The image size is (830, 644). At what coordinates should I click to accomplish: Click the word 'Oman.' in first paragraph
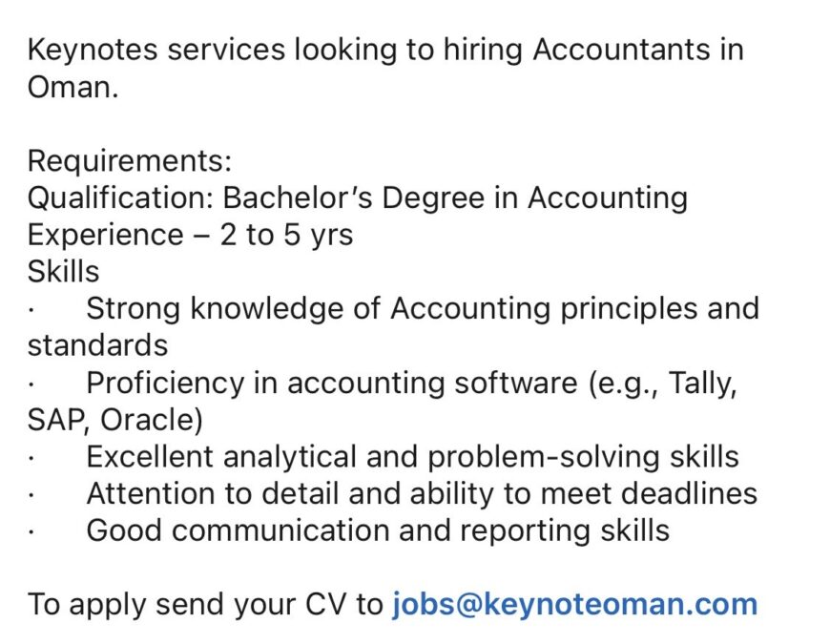coord(73,87)
